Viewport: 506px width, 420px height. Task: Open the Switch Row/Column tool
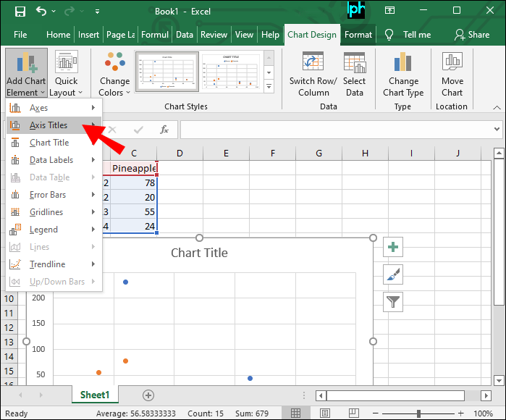(313, 75)
